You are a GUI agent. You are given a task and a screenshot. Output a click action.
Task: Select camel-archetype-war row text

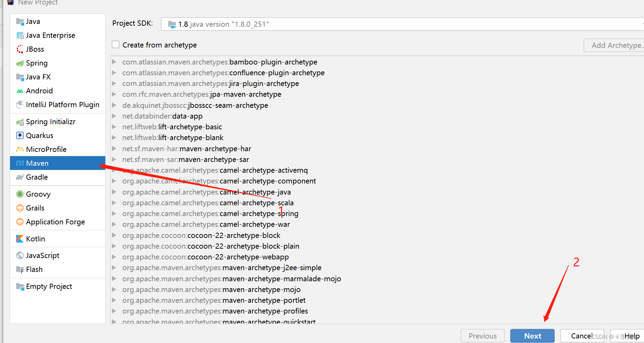pos(206,224)
